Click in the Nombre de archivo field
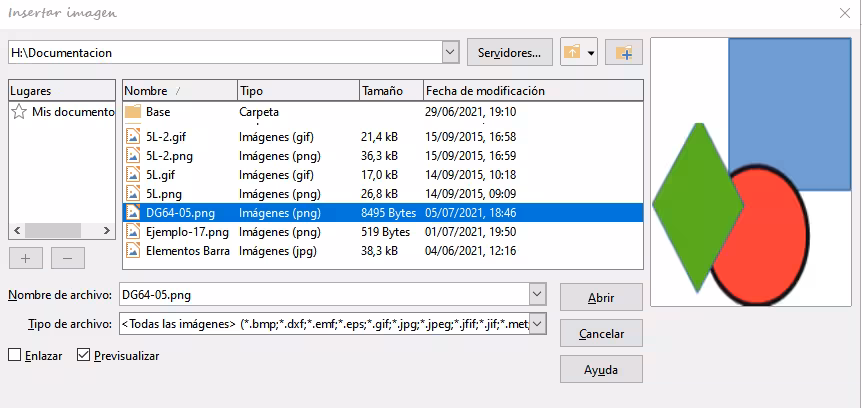The height and width of the screenshot is (408, 862). click(324, 295)
